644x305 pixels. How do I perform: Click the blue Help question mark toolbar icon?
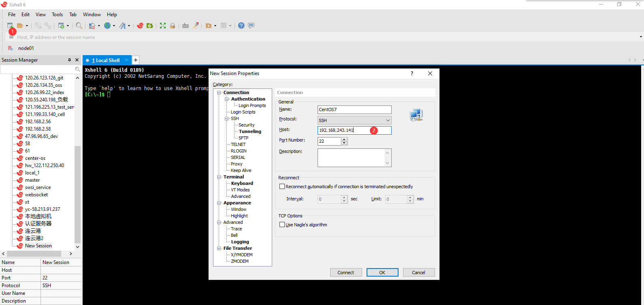tap(241, 26)
